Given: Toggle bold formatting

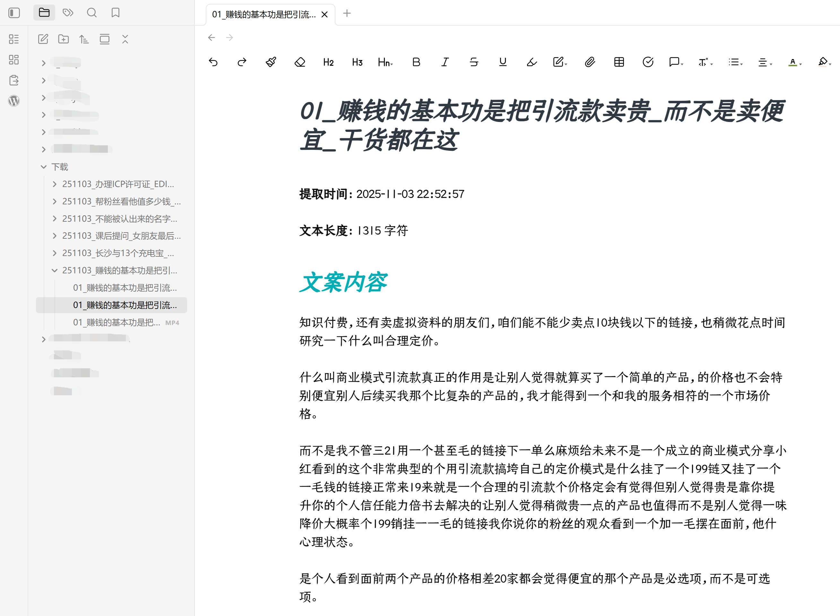Looking at the screenshot, I should click(x=416, y=62).
